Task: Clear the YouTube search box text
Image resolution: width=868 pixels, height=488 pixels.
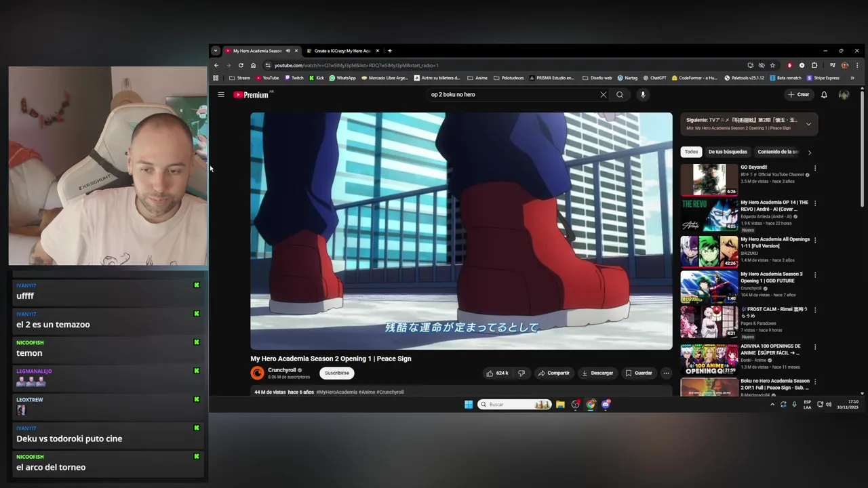Action: 603,95
